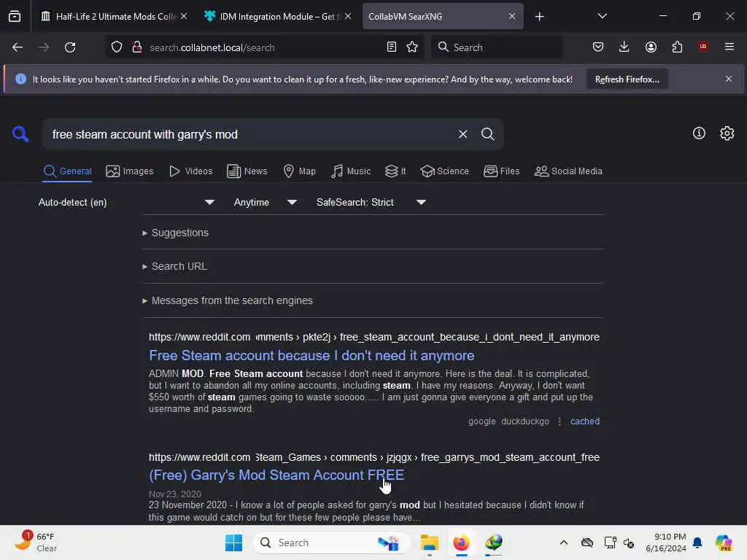
Task: View site security lock icon
Action: [136, 47]
